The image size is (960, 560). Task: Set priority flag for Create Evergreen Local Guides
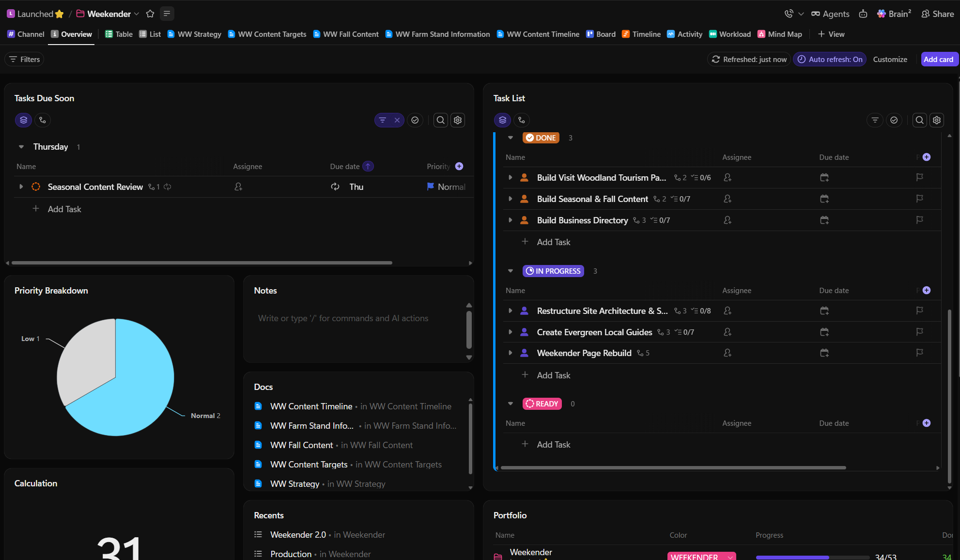point(919,332)
